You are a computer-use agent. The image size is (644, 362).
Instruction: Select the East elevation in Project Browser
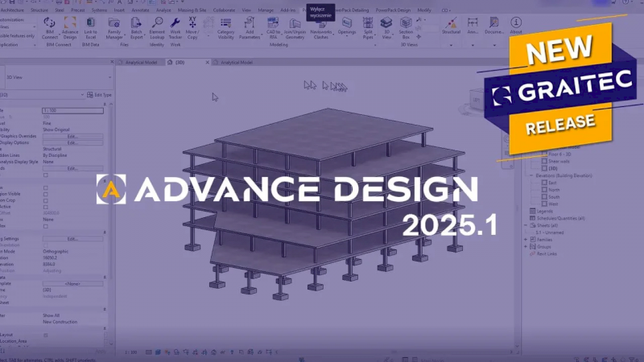552,183
